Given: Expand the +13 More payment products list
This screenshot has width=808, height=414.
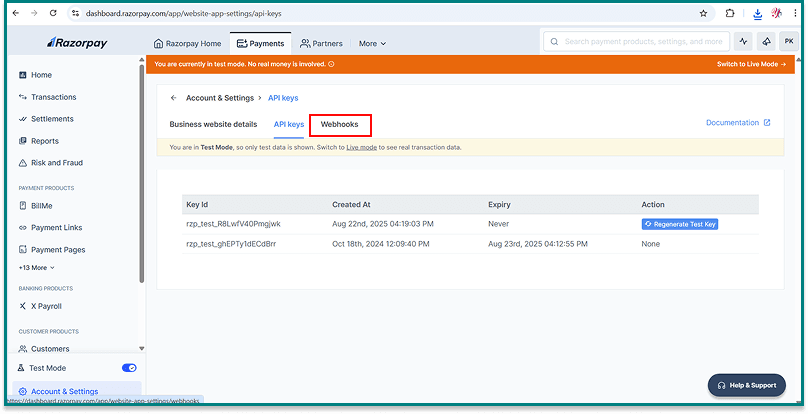Looking at the screenshot, I should click(x=37, y=267).
